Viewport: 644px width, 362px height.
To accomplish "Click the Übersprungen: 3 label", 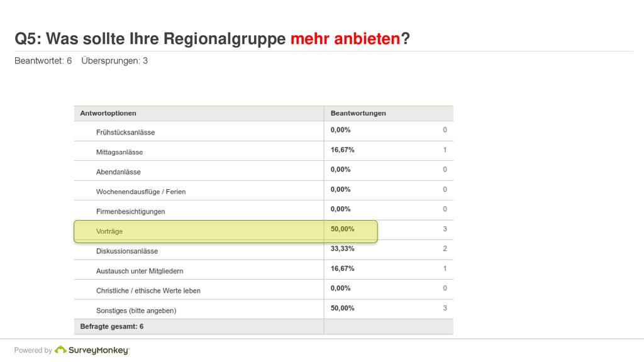I will pos(114,61).
